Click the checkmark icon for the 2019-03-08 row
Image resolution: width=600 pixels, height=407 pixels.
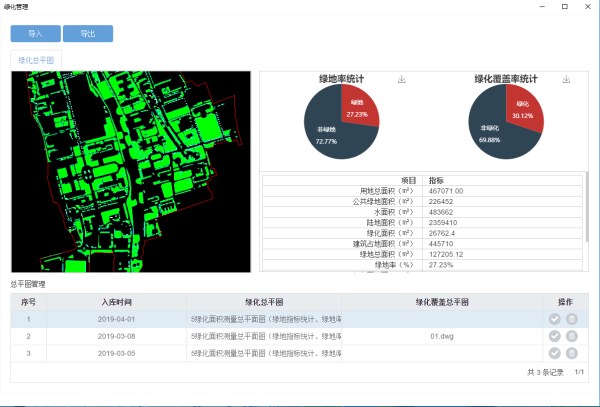(555, 336)
